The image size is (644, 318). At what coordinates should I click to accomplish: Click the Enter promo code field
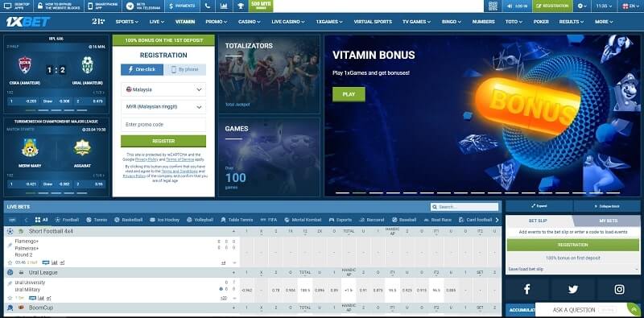[x=163, y=125]
